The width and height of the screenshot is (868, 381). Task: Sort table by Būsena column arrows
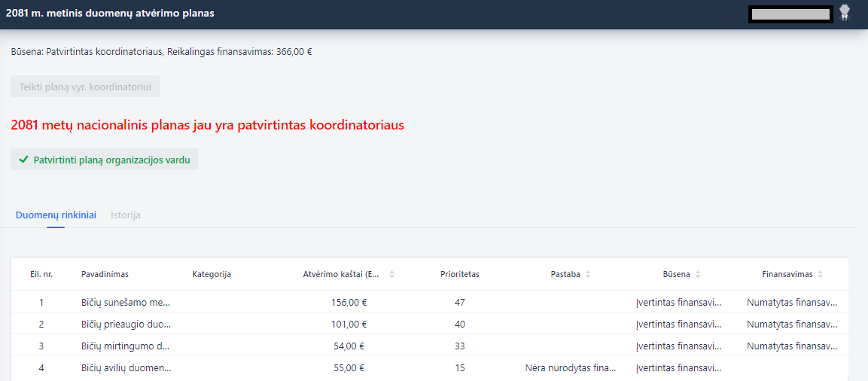698,274
